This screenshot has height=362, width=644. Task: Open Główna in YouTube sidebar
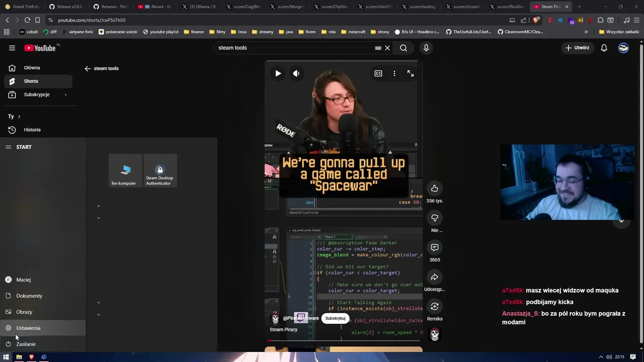pyautogui.click(x=38, y=68)
